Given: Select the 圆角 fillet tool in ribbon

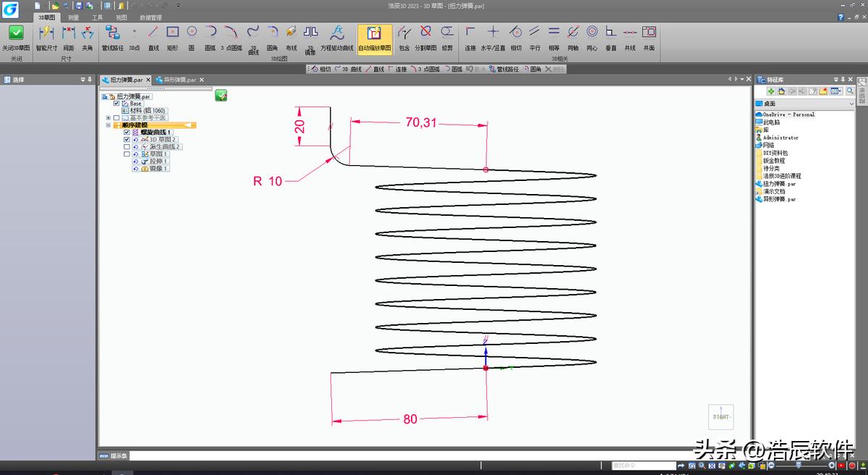Looking at the screenshot, I should (x=273, y=38).
